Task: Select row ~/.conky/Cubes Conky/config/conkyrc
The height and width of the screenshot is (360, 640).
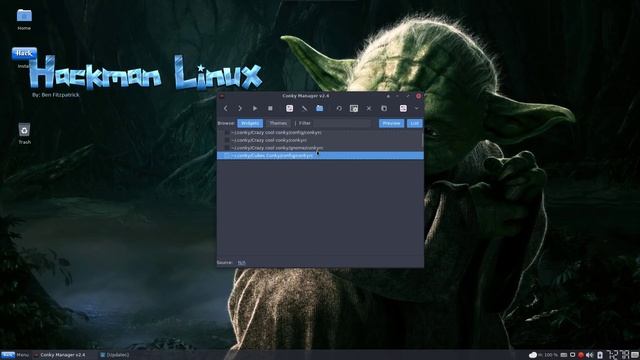Action: [320, 156]
